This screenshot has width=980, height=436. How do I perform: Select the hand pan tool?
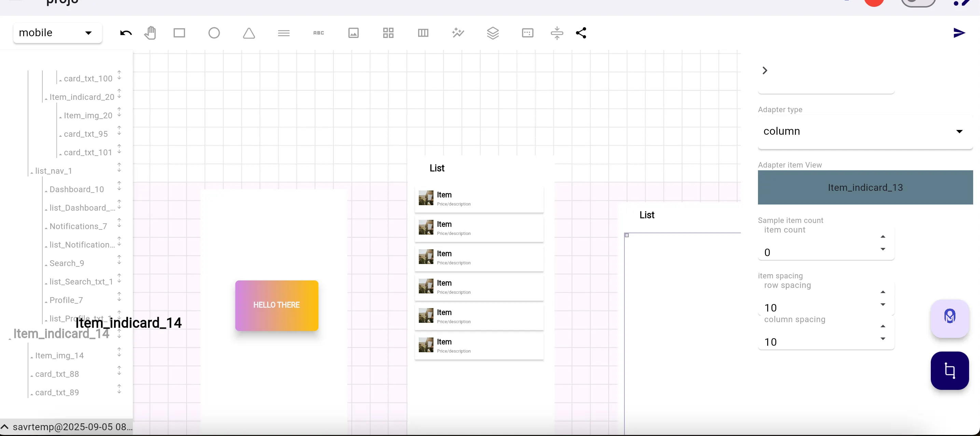tap(150, 33)
